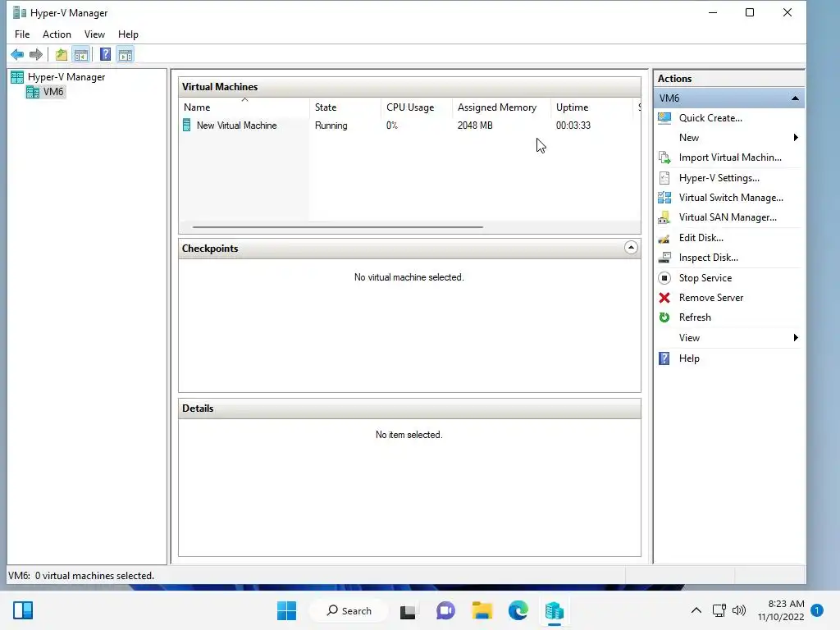Click the Virtual Machines horizontal scrollbar
The height and width of the screenshot is (630, 840).
pos(337,227)
